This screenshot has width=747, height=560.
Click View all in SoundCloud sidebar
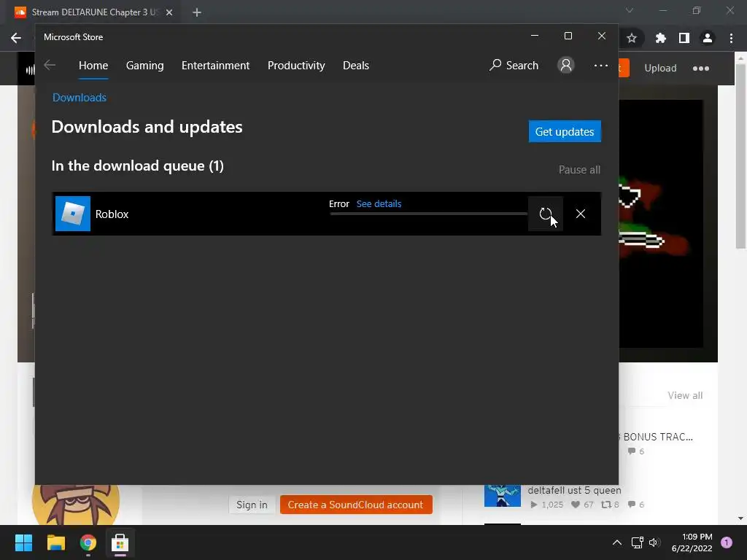[x=685, y=395]
